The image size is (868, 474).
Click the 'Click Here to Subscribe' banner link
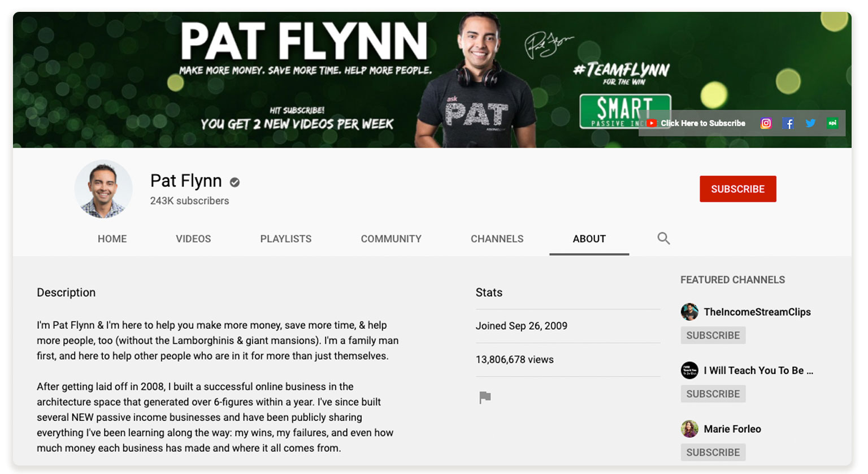point(703,123)
